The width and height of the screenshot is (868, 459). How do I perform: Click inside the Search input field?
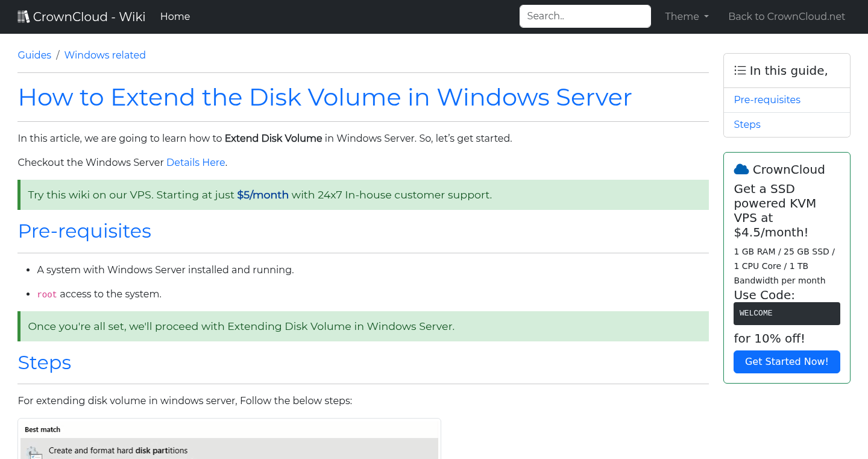coord(584,16)
